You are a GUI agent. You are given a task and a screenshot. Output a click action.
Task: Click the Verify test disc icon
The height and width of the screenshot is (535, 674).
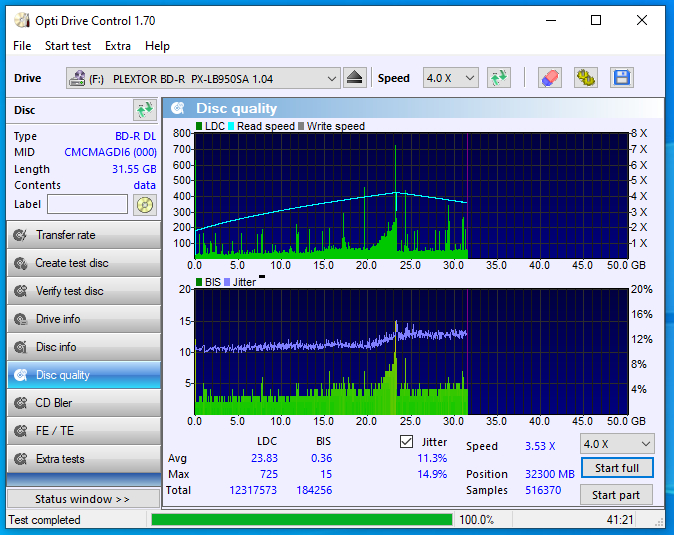(20, 291)
